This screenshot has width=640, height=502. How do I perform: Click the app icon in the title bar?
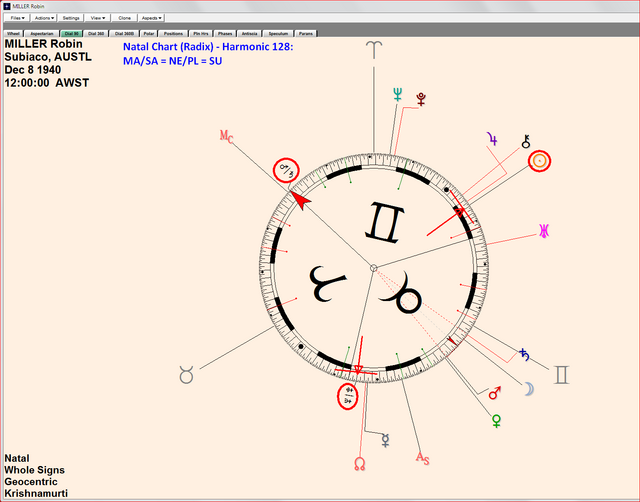tap(7, 6)
